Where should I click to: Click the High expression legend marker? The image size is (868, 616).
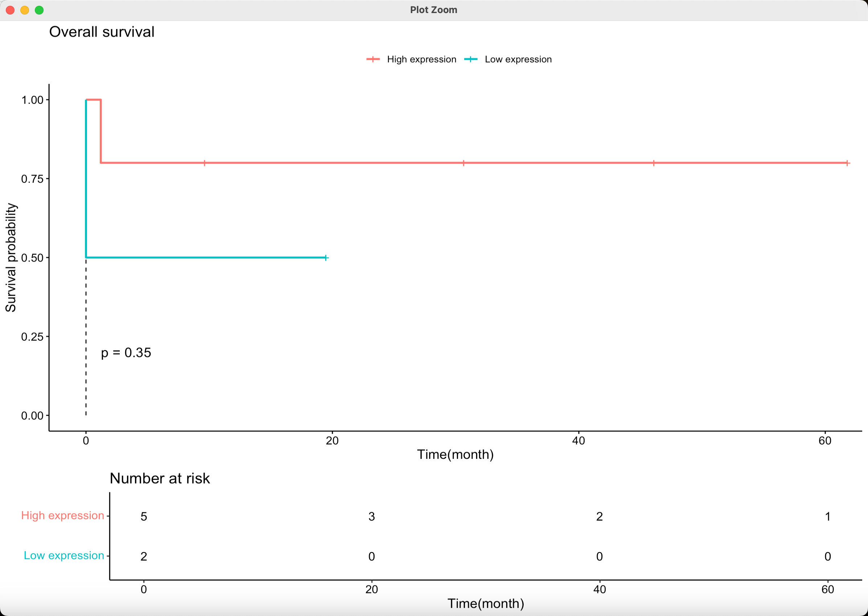[373, 59]
